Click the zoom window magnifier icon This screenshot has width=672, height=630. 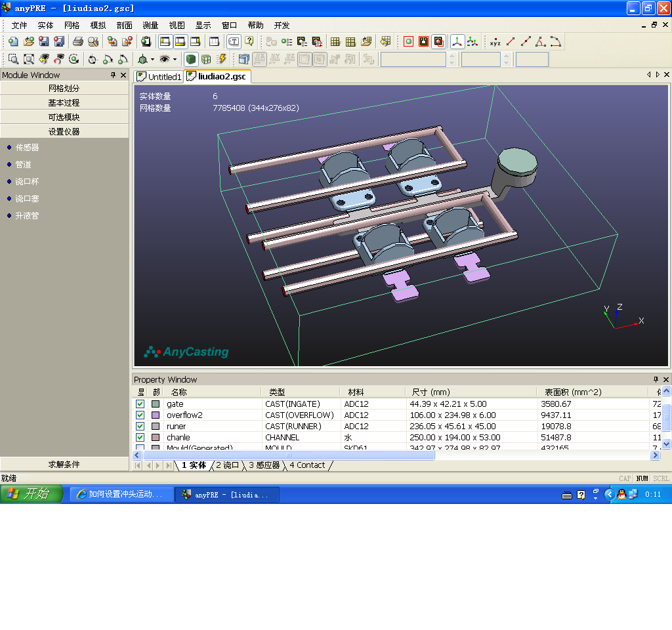click(13, 59)
